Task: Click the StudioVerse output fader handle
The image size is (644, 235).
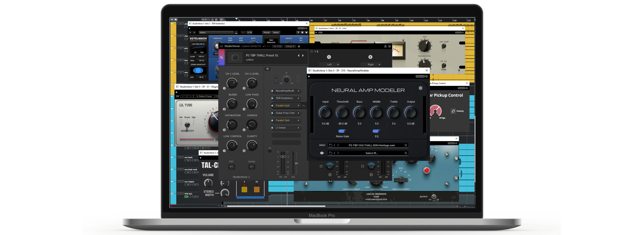Action: [x=283, y=157]
